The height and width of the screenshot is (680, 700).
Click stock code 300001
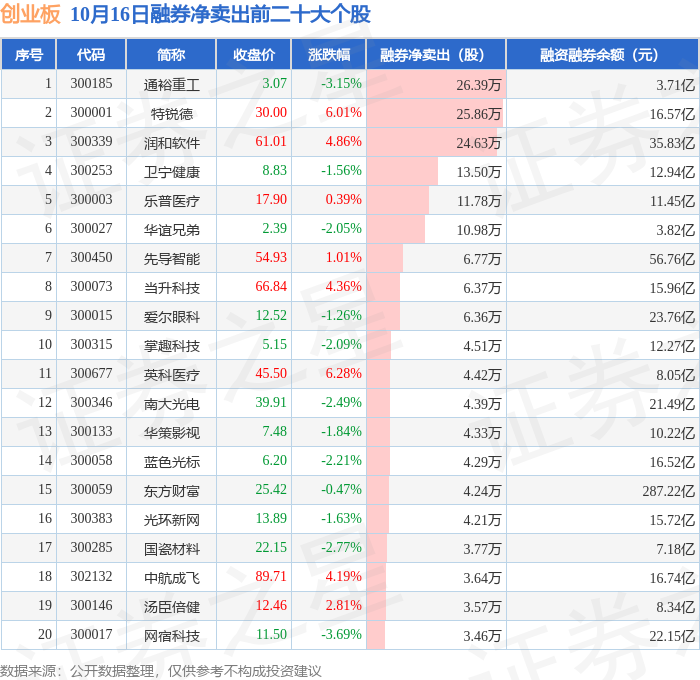pos(91,113)
